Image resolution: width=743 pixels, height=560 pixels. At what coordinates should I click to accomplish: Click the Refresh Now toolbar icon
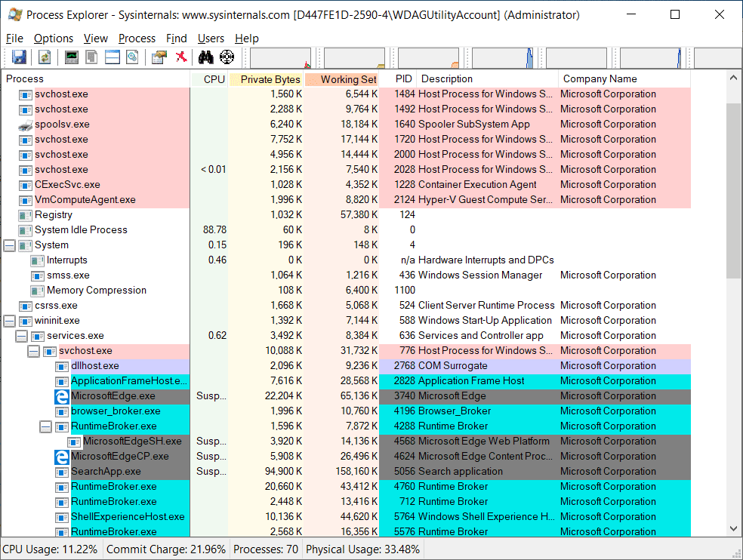45,57
